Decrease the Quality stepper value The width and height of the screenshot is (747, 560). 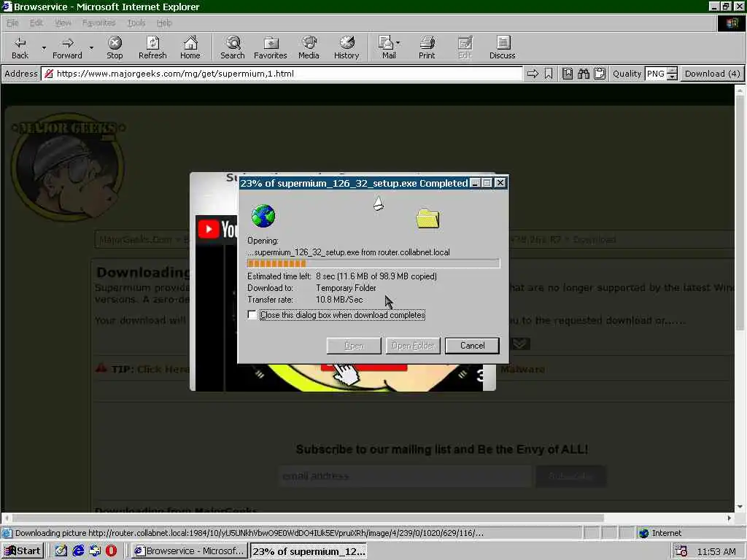(x=672, y=77)
